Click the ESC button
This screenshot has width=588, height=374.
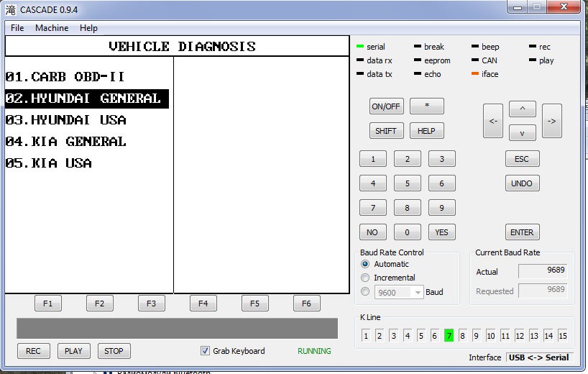coord(523,159)
